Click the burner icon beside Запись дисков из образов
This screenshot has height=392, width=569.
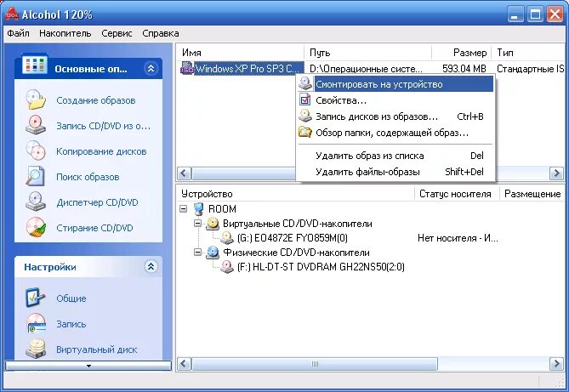coord(305,116)
